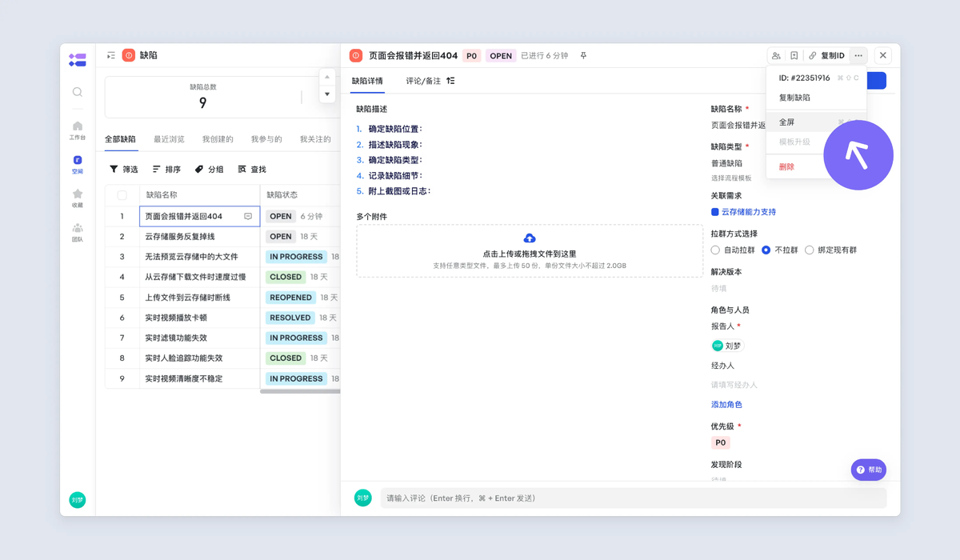Click the up arrow on stats card
Viewport: 960px width, 560px height.
(x=327, y=77)
